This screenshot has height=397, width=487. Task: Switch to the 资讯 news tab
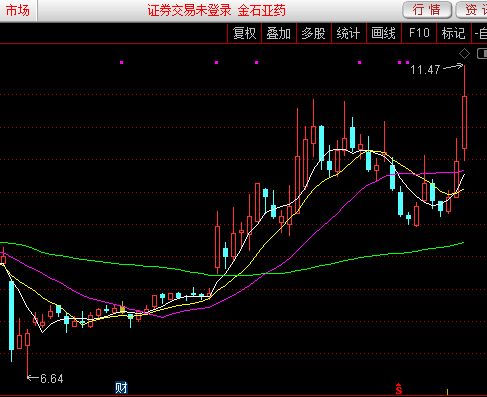[471, 10]
